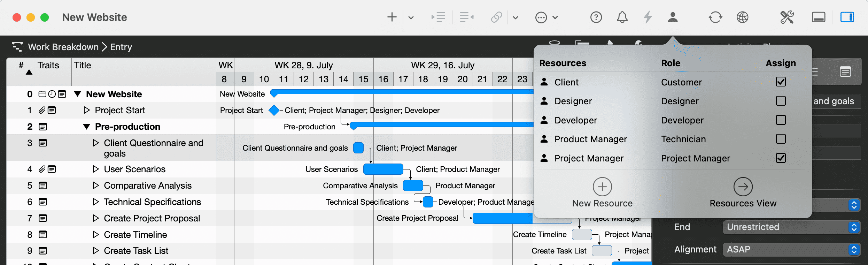Click the sync circular arrows icon
This screenshot has height=265, width=868.
click(715, 17)
